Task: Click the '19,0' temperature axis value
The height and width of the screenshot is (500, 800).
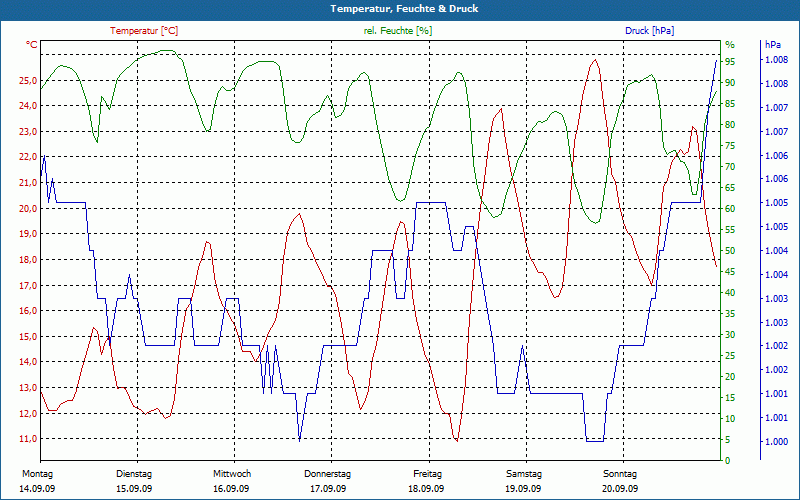Action: tap(28, 234)
